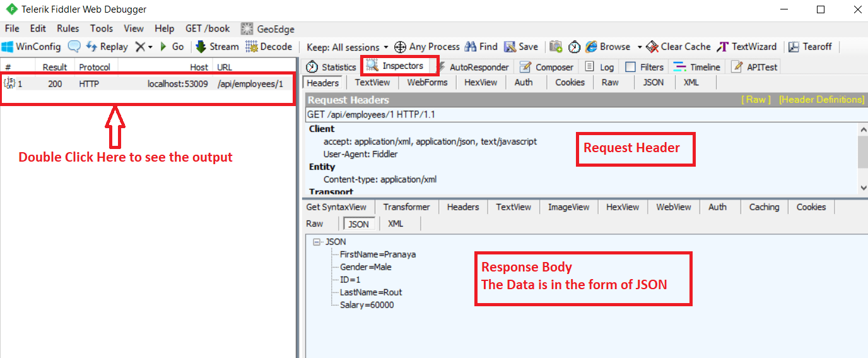Select the request XML inspector tab
The width and height of the screenshot is (868, 358).
(x=691, y=83)
